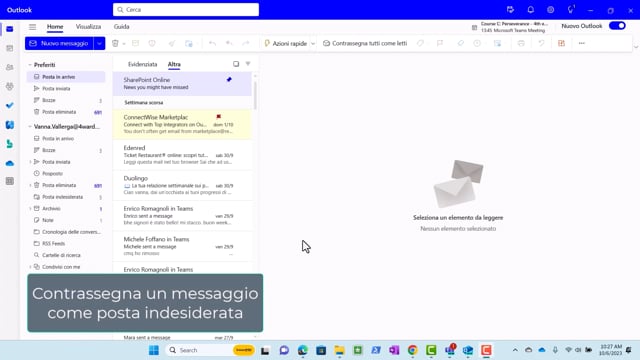
Task: Open the ConnectWise Marketplac message
Action: pyautogui.click(x=182, y=124)
